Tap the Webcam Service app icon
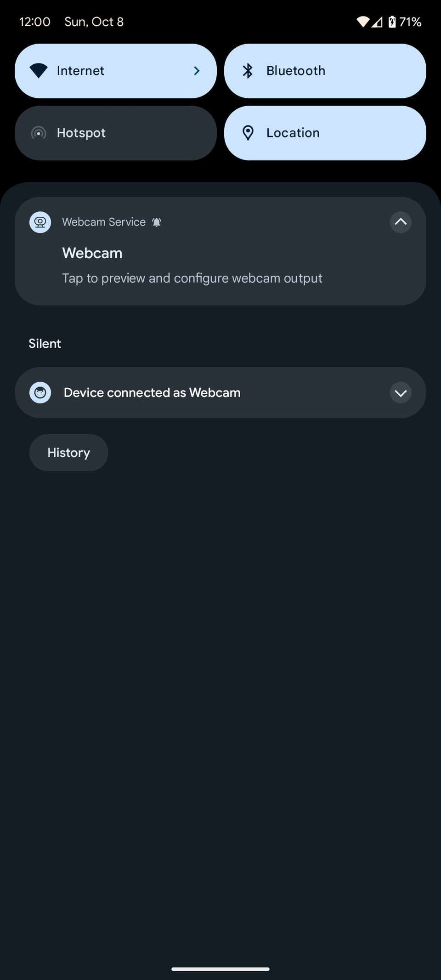The height and width of the screenshot is (980, 441). (x=40, y=222)
